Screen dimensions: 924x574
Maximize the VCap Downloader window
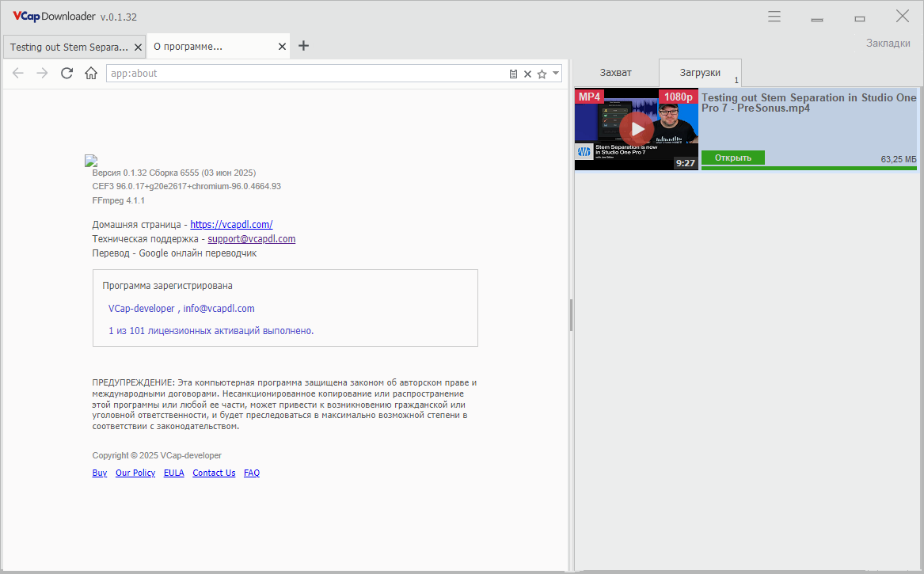click(x=860, y=19)
